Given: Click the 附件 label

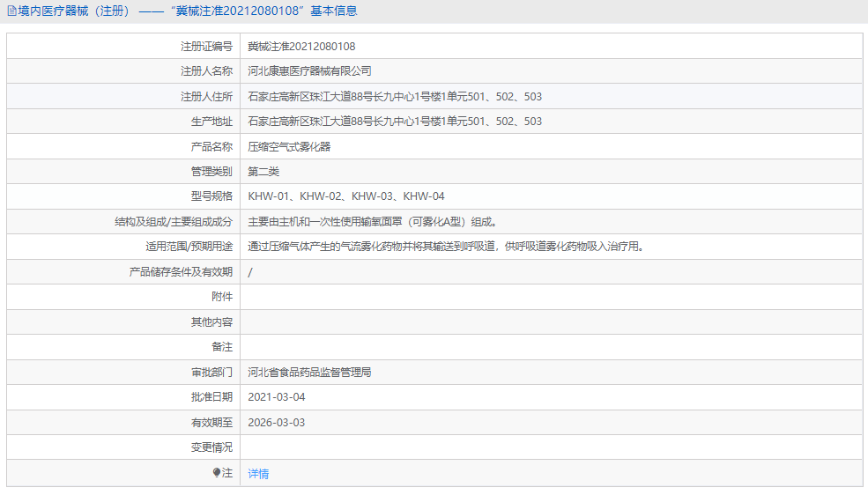Looking at the screenshot, I should pyautogui.click(x=222, y=297).
